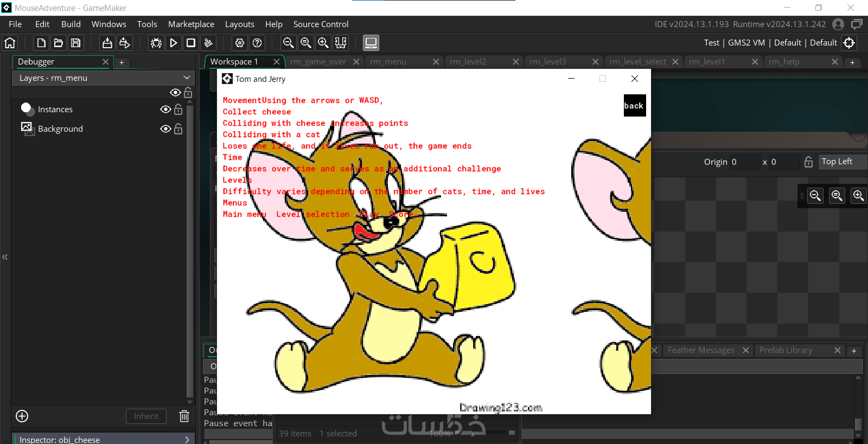Open the Prefab Library tab
Viewport: 868px width, 444px height.
(786, 350)
